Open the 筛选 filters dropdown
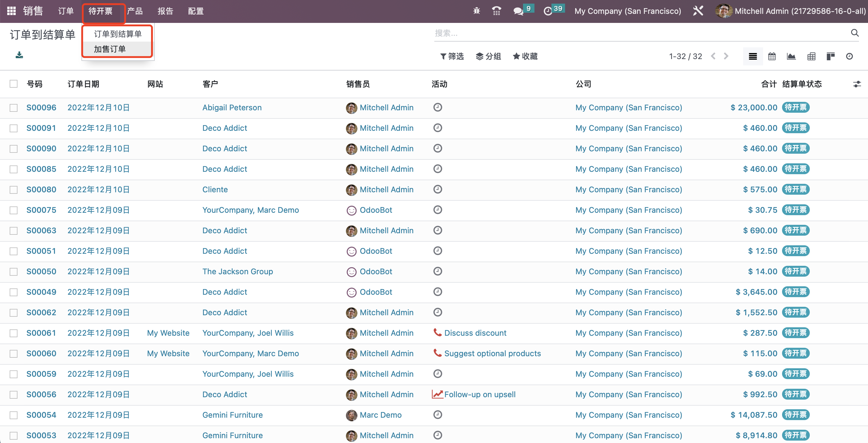The height and width of the screenshot is (443, 868). click(x=452, y=56)
